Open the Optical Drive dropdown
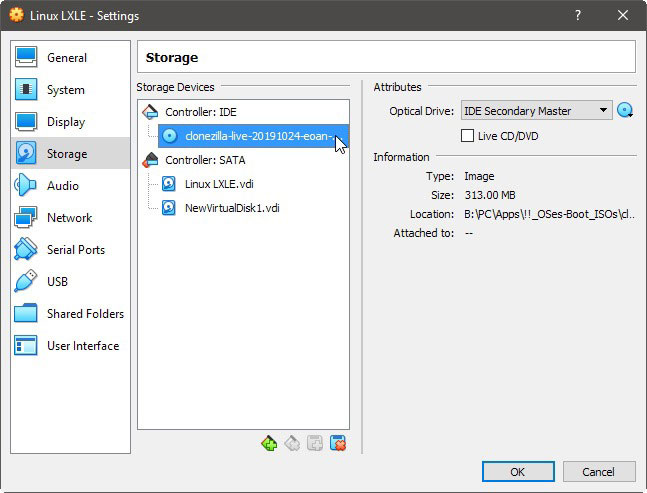The width and height of the screenshot is (647, 493). [x=536, y=111]
